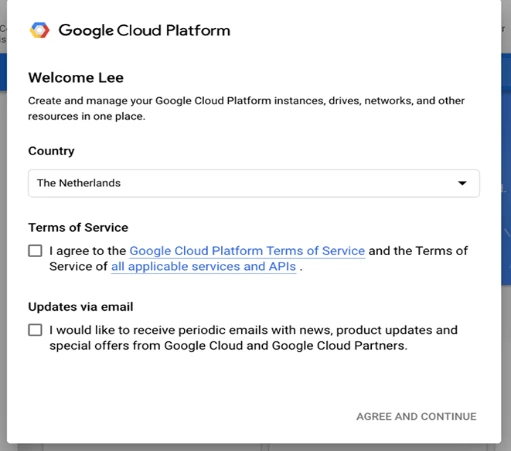Open all applicable services and APIs link

tap(203, 266)
